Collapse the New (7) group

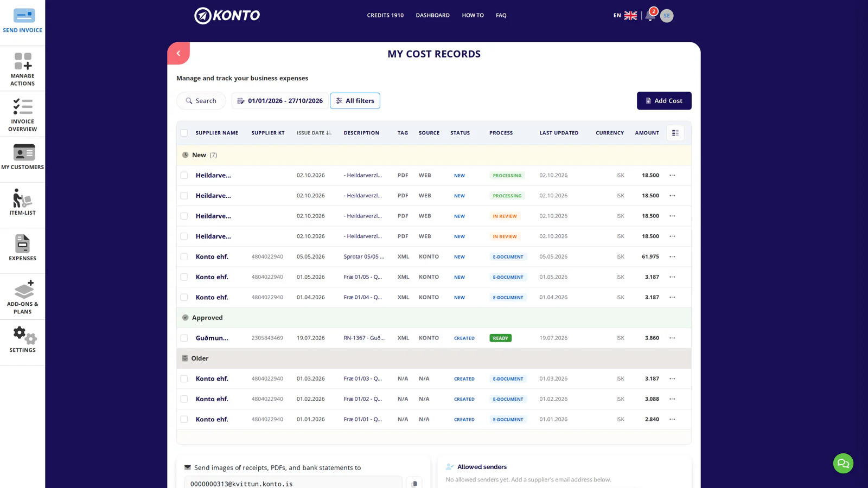point(434,155)
